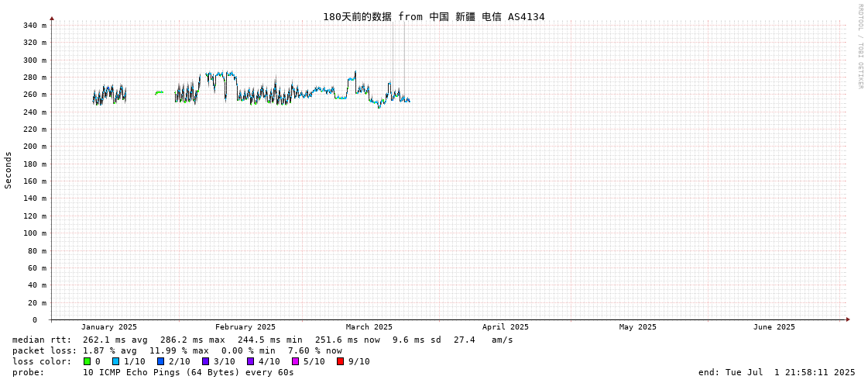Click the '262.1 ms avg' rtt value
Screen dimensions: 868x383
click(x=115, y=340)
